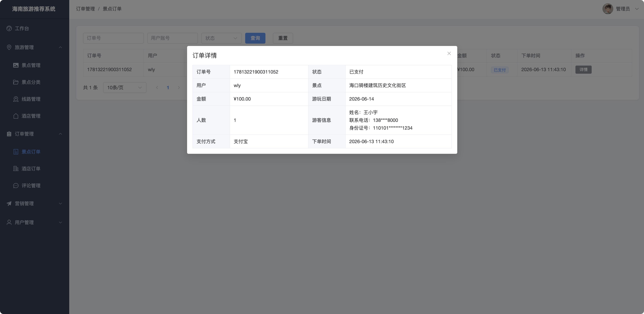Click the 重置 reset button
The width and height of the screenshot is (644, 314).
pyautogui.click(x=283, y=38)
